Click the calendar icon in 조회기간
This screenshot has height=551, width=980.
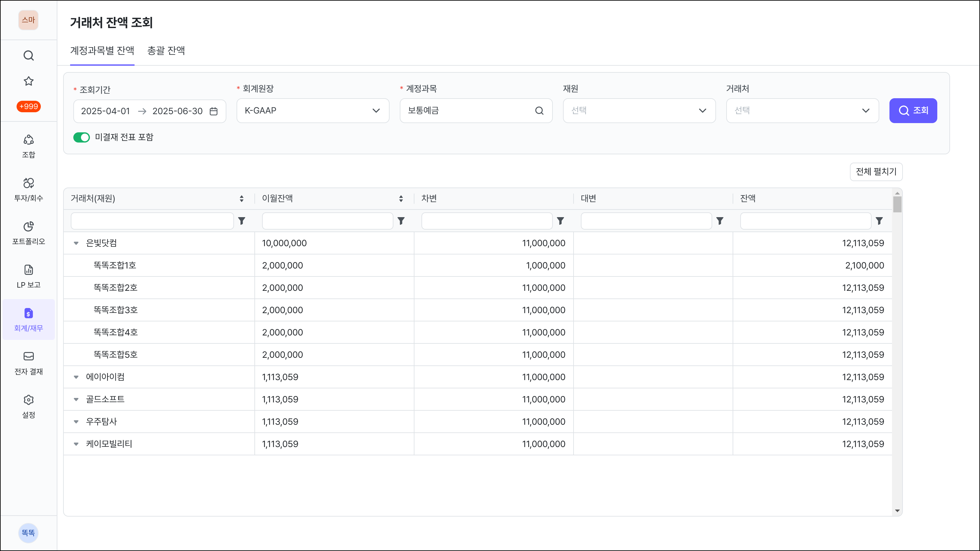(x=214, y=111)
